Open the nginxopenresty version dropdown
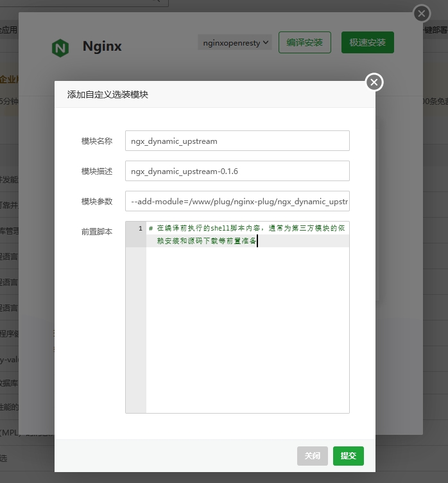This screenshot has width=448, height=483. [x=235, y=42]
